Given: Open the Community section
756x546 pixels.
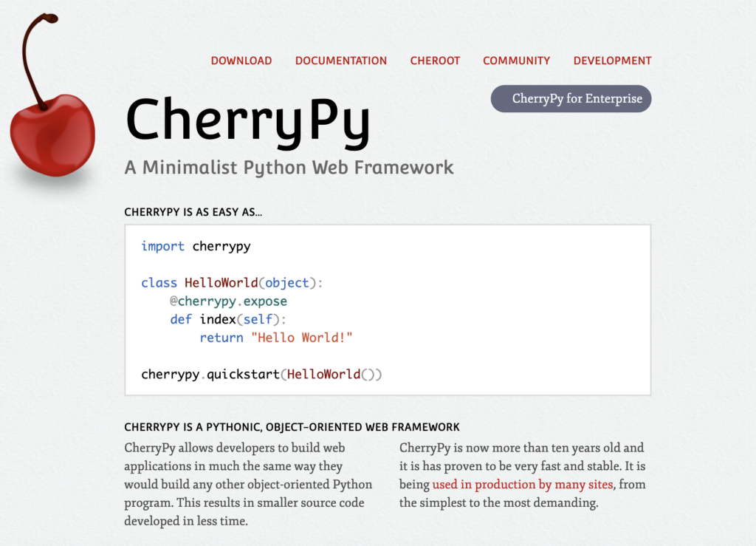Looking at the screenshot, I should 516,61.
